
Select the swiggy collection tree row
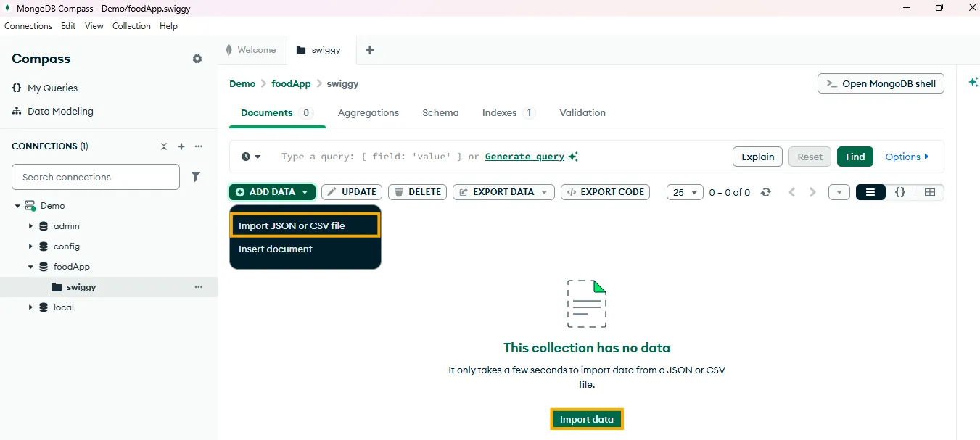[x=109, y=287]
